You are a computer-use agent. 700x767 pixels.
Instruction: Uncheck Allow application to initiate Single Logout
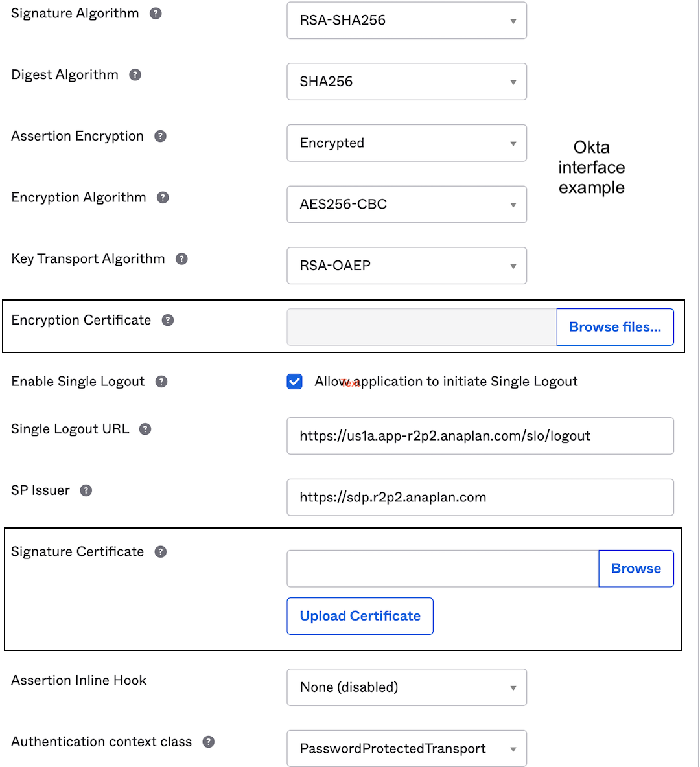click(x=294, y=382)
